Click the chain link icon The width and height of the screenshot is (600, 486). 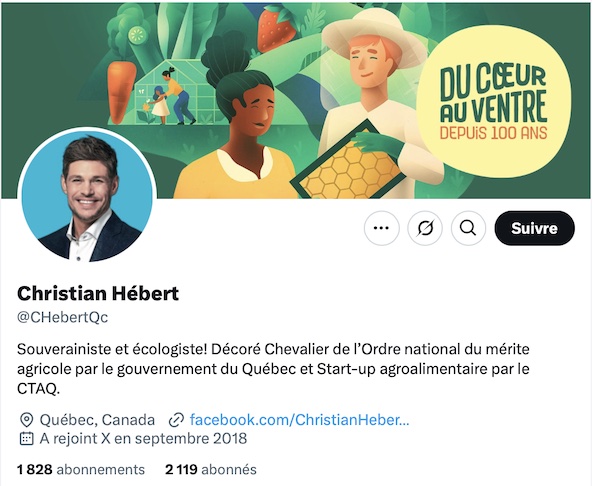176,420
